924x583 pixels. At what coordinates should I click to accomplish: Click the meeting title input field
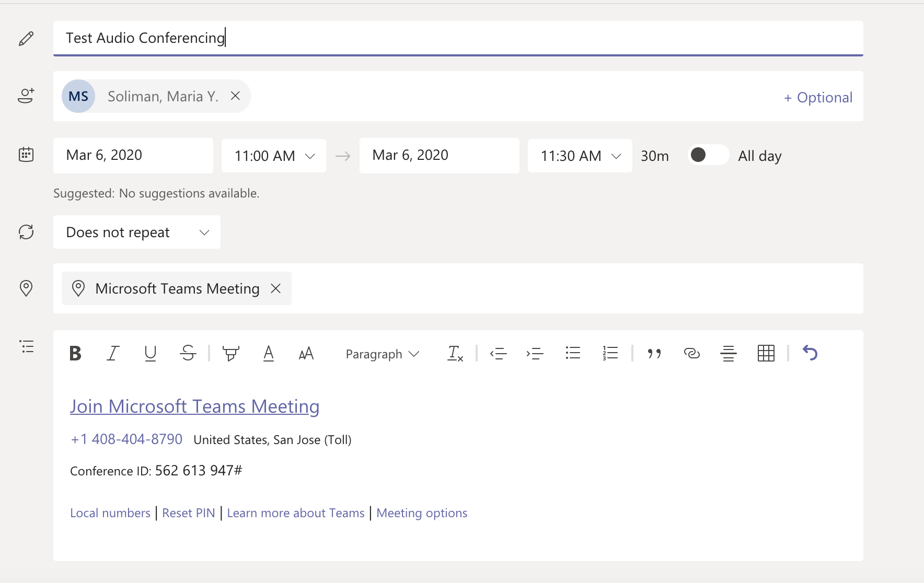click(x=458, y=38)
